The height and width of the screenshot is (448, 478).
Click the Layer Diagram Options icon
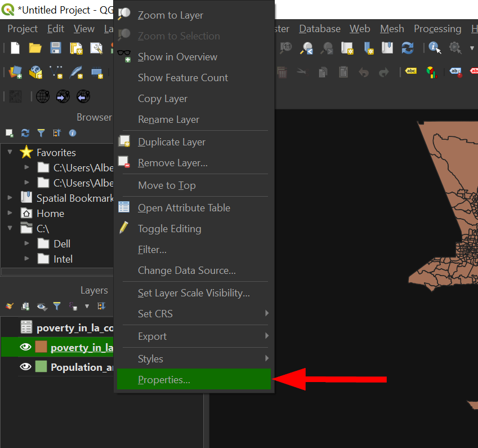(431, 72)
